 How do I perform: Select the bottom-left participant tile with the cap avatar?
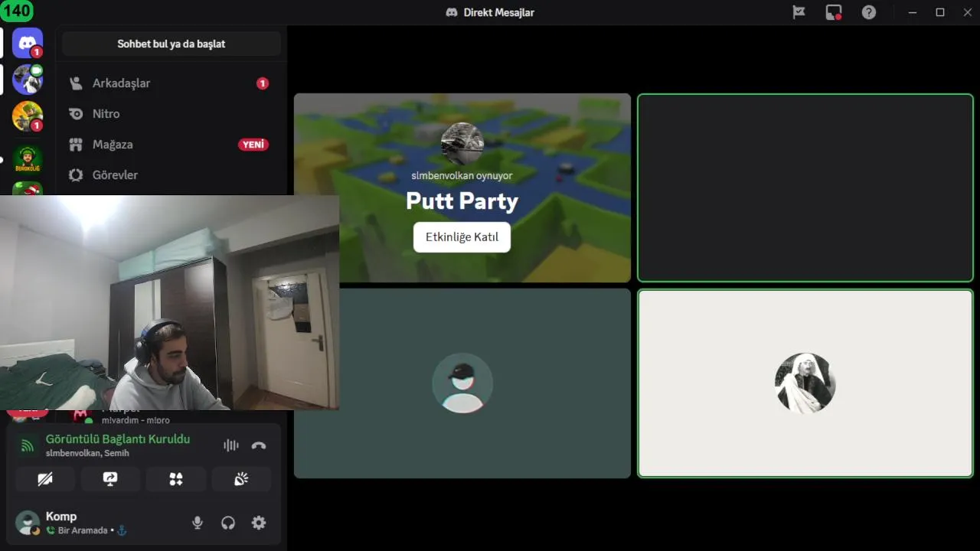[462, 383]
